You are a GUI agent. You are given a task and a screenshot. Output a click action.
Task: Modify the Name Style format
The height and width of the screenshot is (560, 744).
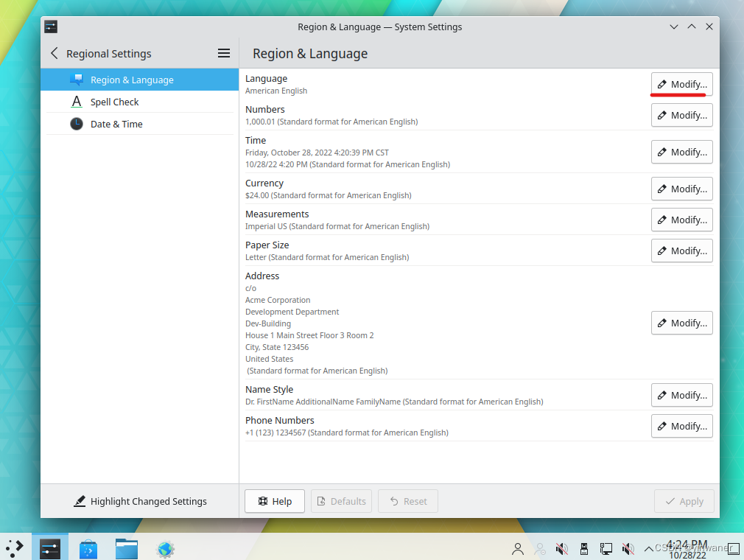click(682, 396)
